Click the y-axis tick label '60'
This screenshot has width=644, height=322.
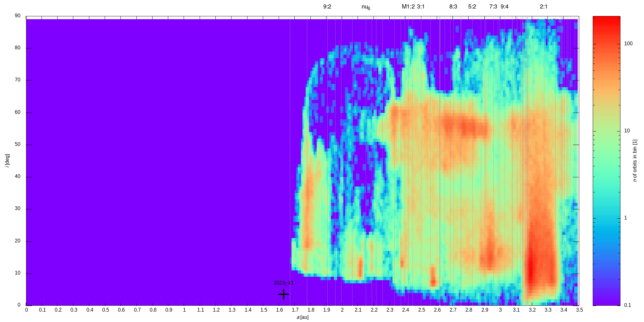pos(17,112)
